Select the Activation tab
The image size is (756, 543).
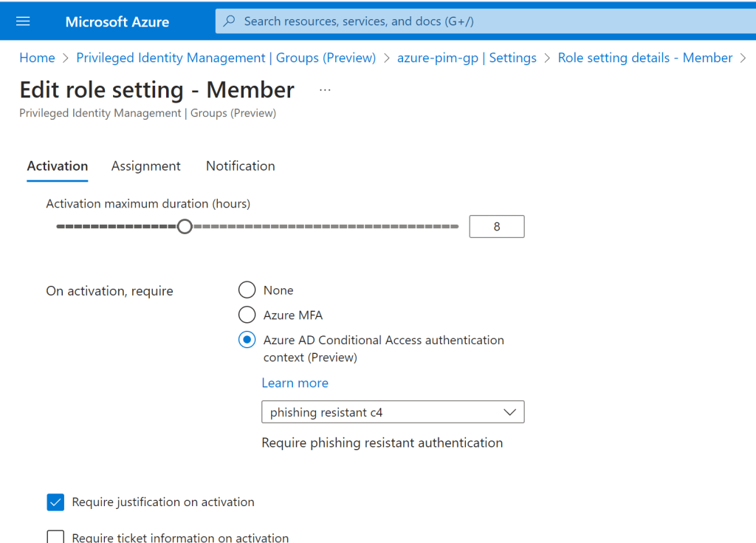58,166
